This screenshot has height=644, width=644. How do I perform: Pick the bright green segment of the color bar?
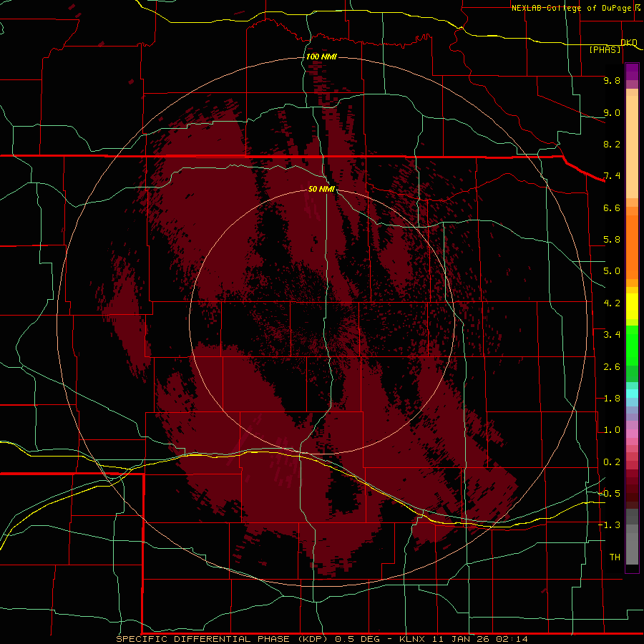click(x=632, y=345)
